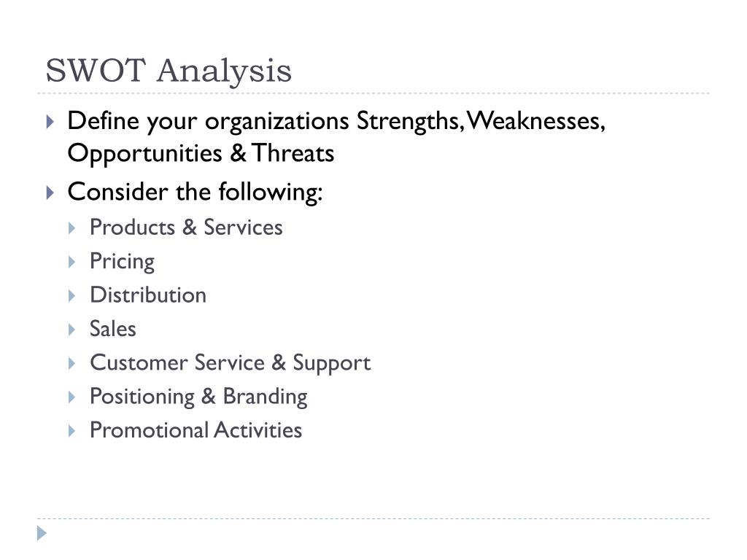Click the bullet arrow next to Products & Services
This screenshot has width=747, height=560.
pyautogui.click(x=72, y=228)
